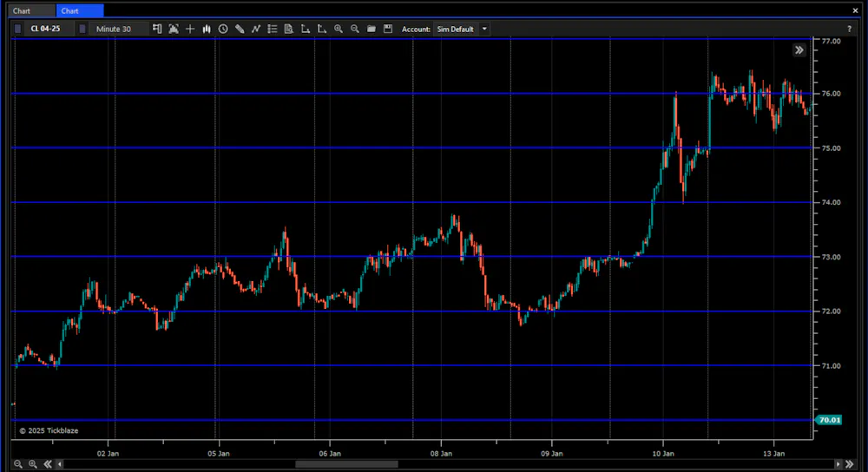Image resolution: width=868 pixels, height=472 pixels.
Task: Click the bottom-left zoom in magnifier
Action: click(33, 463)
